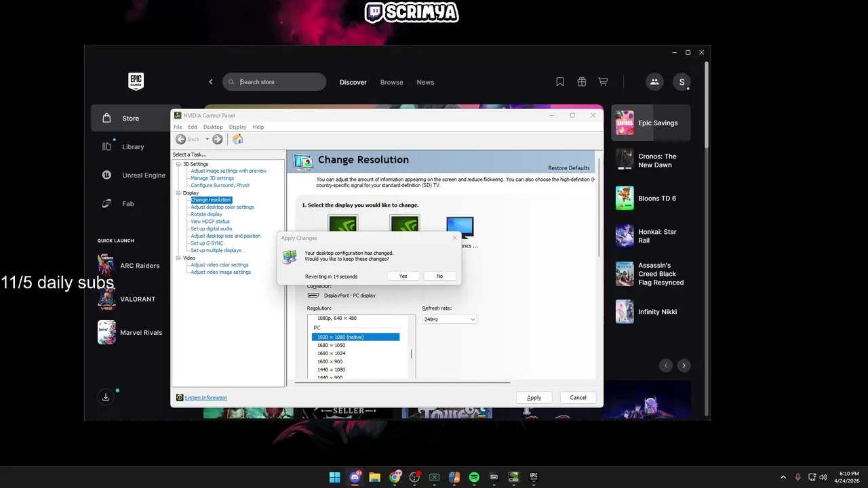Click the NVIDIA icon on the taskbar
868x488 pixels.
pyautogui.click(x=514, y=477)
